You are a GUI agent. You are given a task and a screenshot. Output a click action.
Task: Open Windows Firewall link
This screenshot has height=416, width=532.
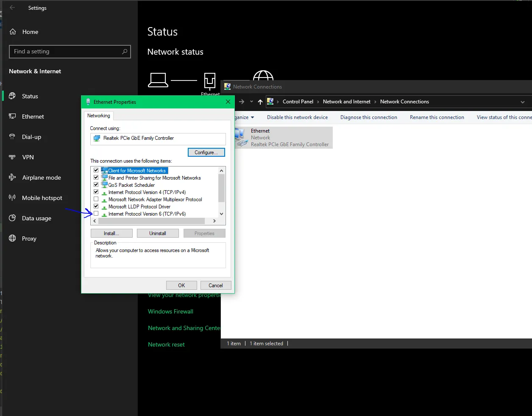(170, 311)
